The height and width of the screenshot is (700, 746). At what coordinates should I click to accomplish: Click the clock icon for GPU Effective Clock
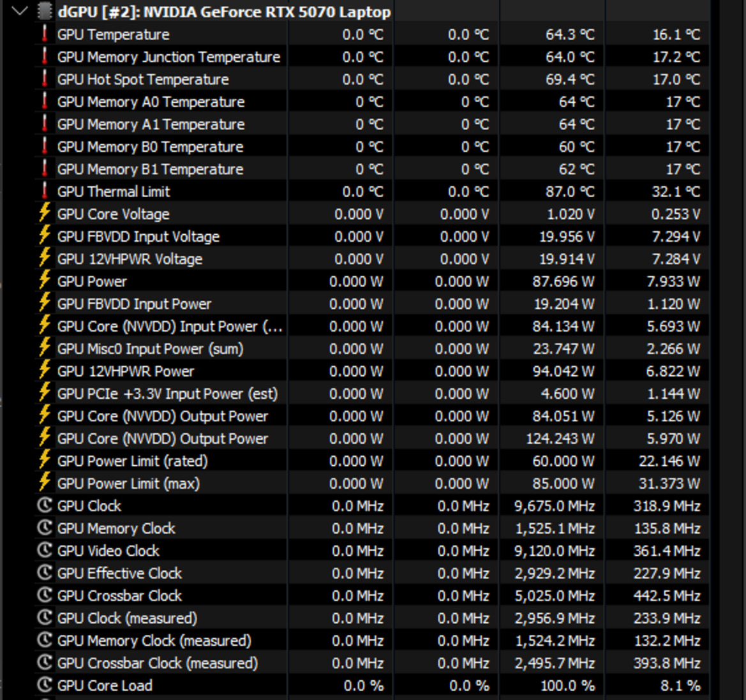[44, 572]
